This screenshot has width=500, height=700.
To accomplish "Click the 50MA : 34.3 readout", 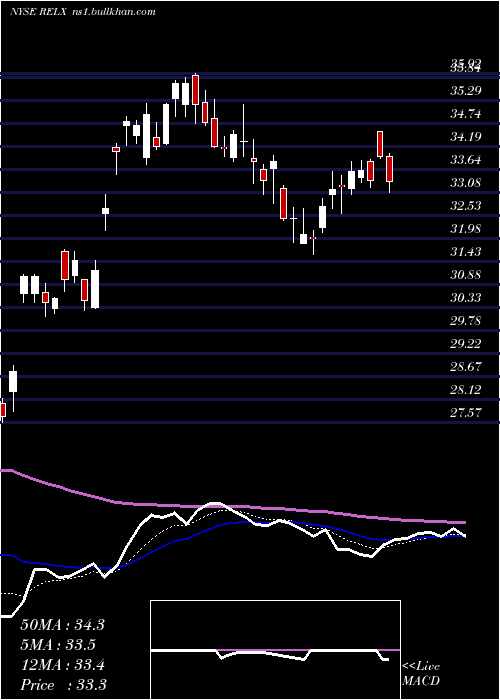I will pos(62,625).
